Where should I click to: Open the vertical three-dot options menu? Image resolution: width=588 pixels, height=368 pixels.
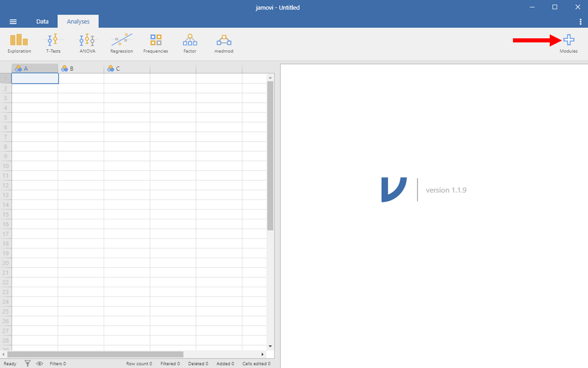coord(580,21)
